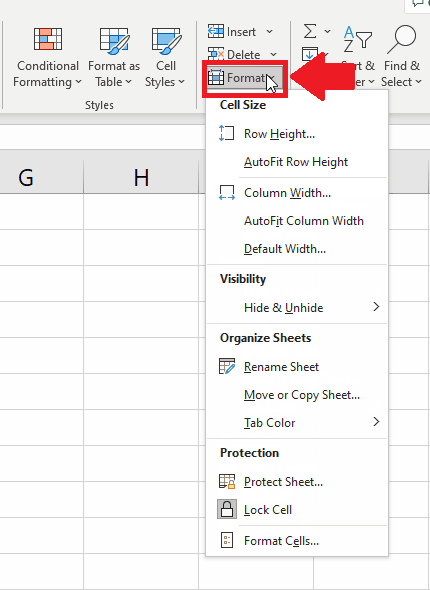Image resolution: width=430 pixels, height=590 pixels.
Task: Click the AutoSum sigma icon
Action: (310, 31)
